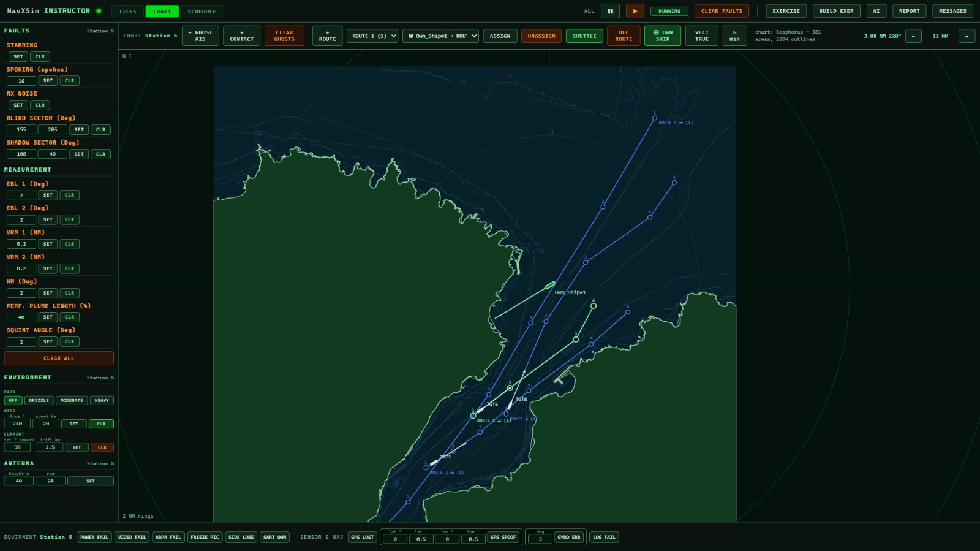This screenshot has height=551, width=980.
Task: Zoom out chart with the minus button
Action: point(913,36)
